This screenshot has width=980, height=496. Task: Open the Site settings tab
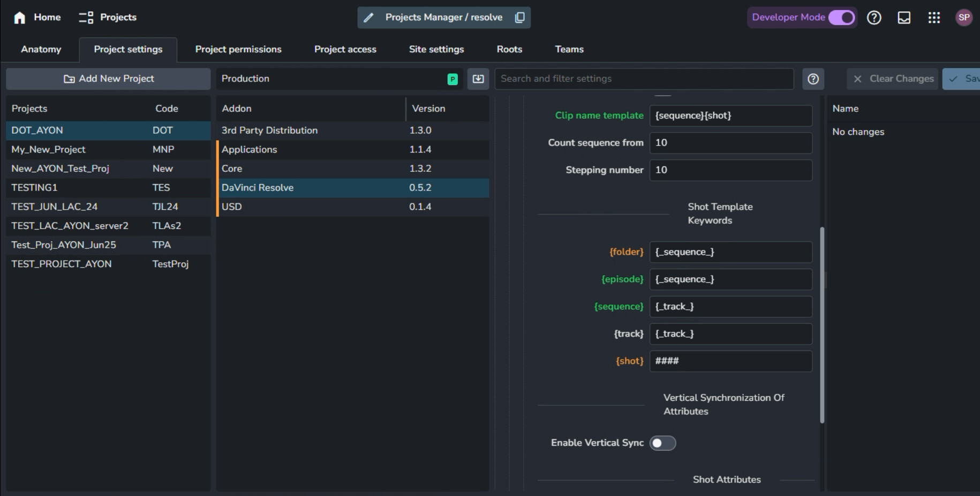(x=436, y=49)
